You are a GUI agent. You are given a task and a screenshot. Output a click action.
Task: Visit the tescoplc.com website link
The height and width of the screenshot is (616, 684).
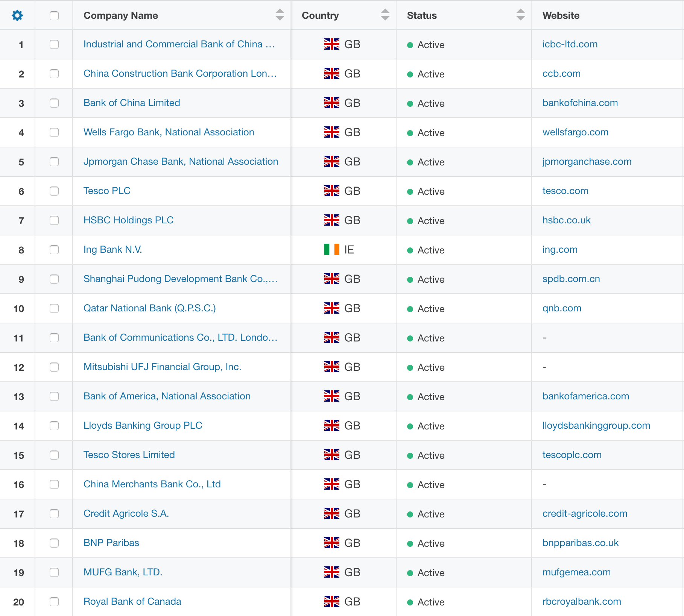[x=572, y=455]
